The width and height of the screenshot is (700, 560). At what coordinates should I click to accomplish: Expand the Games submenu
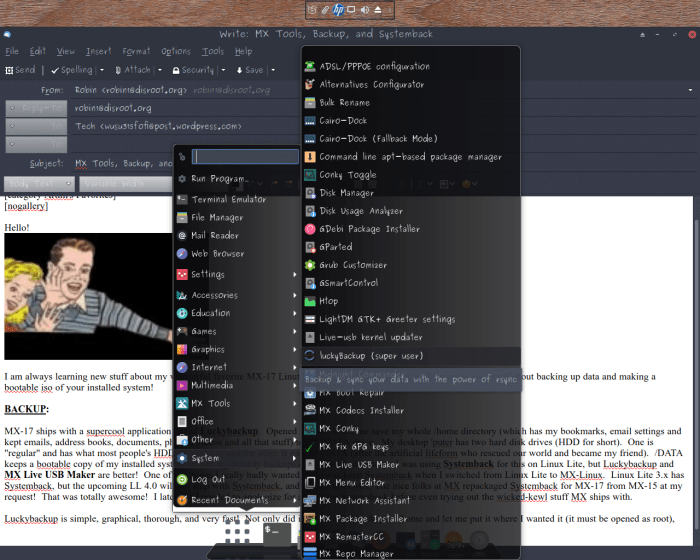[x=237, y=331]
